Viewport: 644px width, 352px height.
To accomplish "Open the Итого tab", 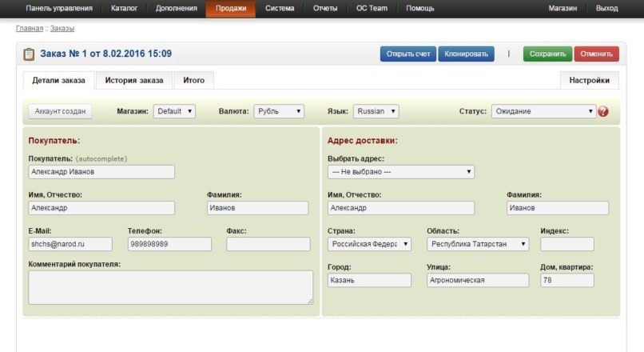I will (x=193, y=81).
